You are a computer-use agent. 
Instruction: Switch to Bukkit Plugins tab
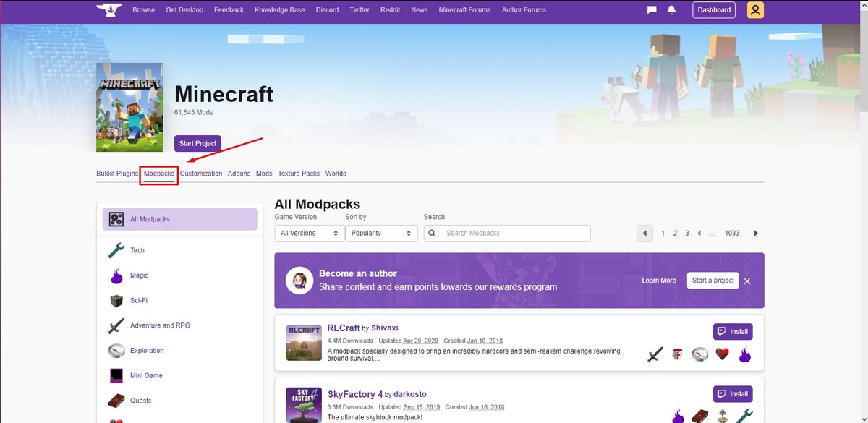117,174
